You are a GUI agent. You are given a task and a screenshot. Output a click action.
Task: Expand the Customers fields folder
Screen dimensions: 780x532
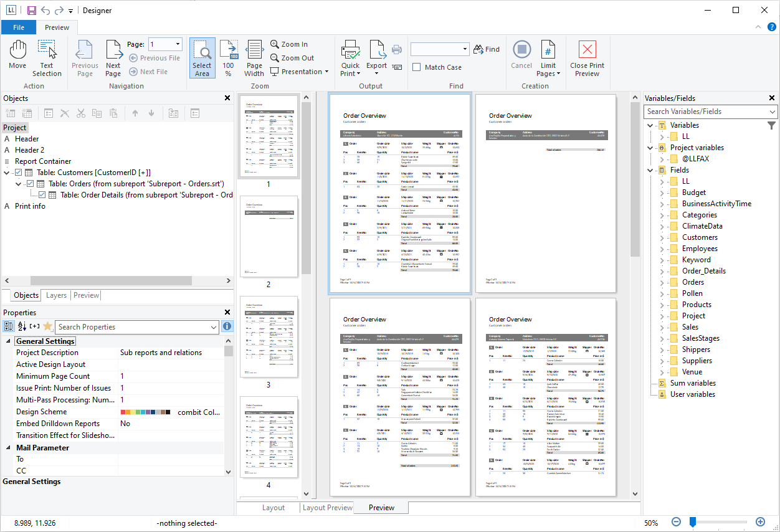coord(662,237)
